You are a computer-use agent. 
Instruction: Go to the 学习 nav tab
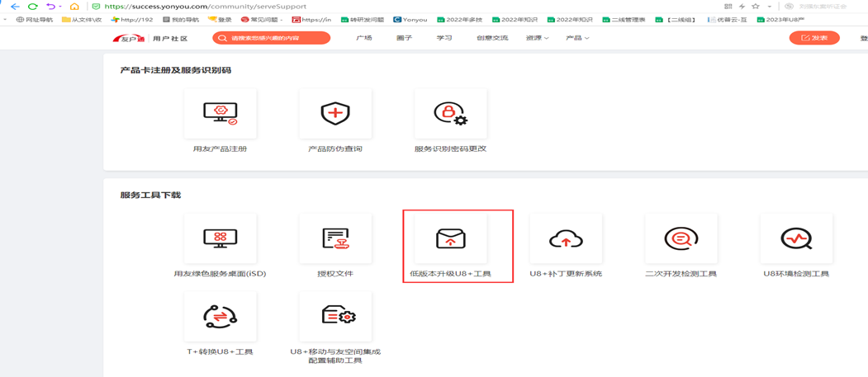pyautogui.click(x=444, y=38)
